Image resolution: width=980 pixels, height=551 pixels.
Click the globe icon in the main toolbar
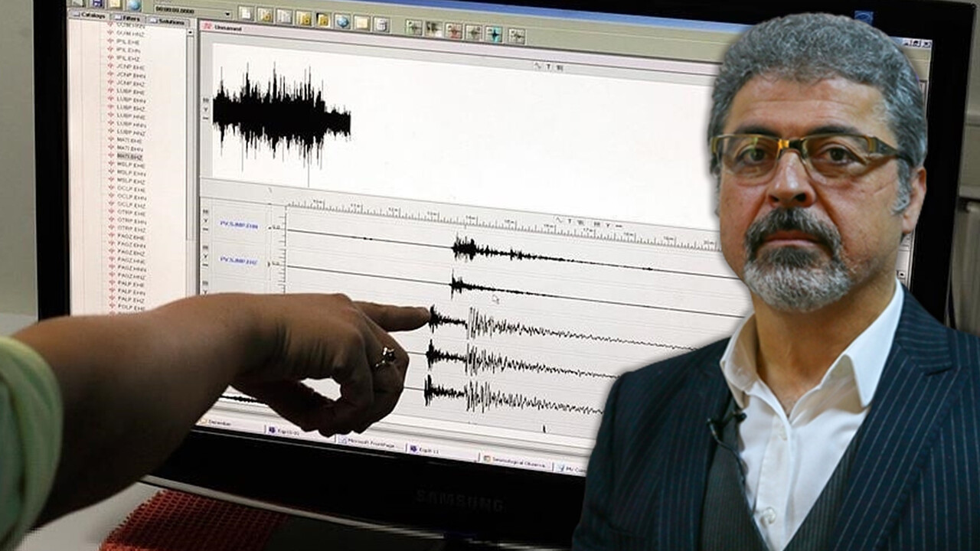[x=343, y=21]
